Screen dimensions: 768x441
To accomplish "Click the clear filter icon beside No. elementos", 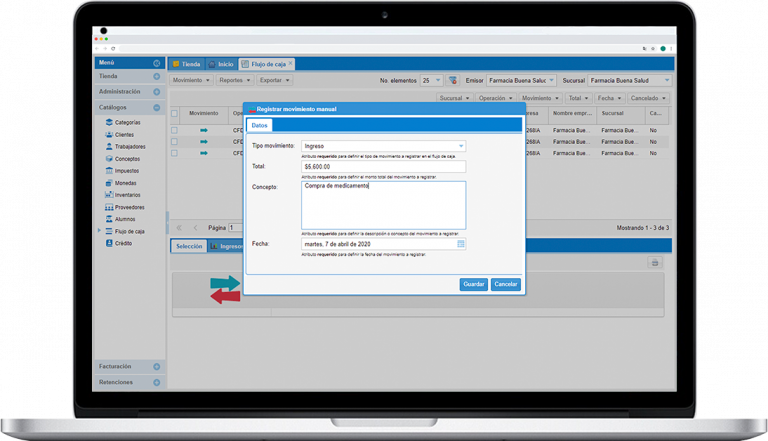I will 453,80.
